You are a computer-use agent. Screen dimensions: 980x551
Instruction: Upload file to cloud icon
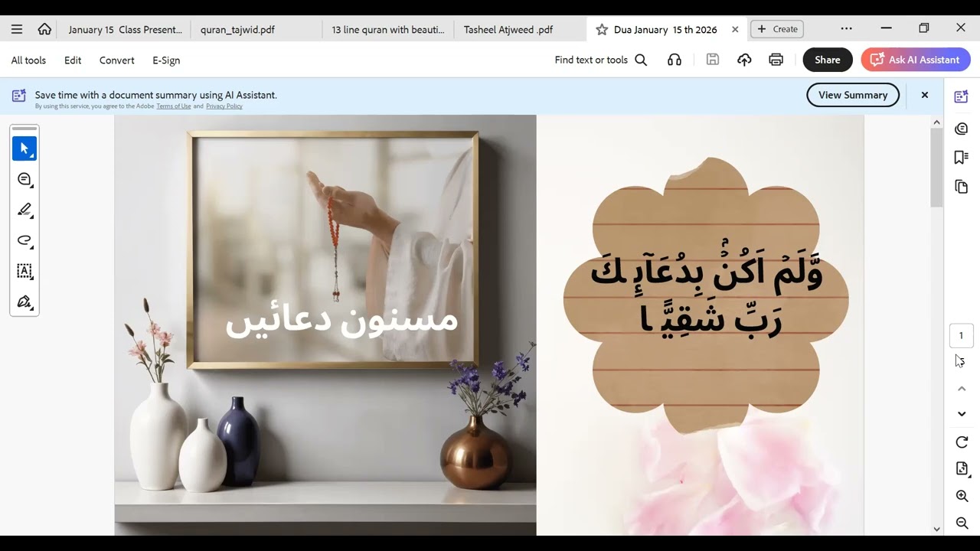pyautogui.click(x=744, y=60)
